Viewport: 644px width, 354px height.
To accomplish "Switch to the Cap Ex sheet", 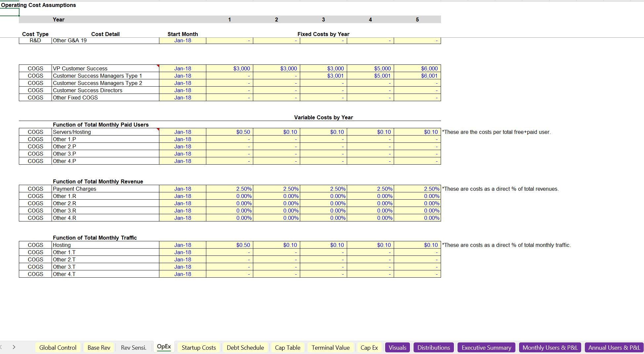I will (369, 347).
